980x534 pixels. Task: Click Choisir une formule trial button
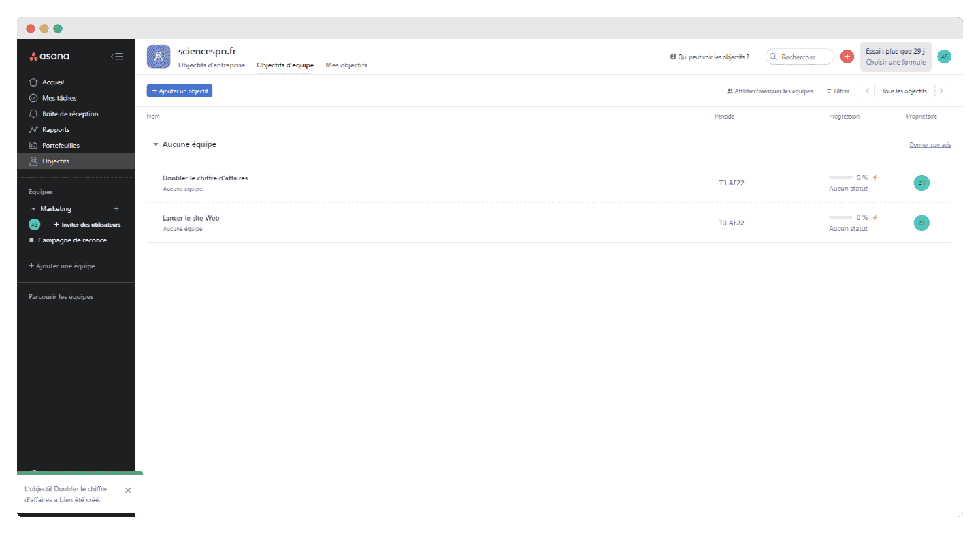pos(896,62)
